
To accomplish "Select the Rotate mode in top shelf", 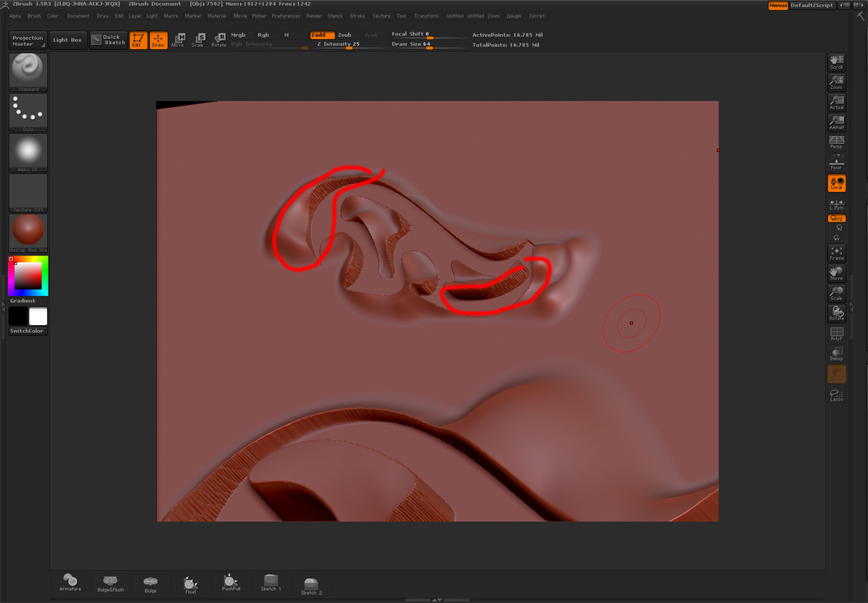I will point(218,41).
